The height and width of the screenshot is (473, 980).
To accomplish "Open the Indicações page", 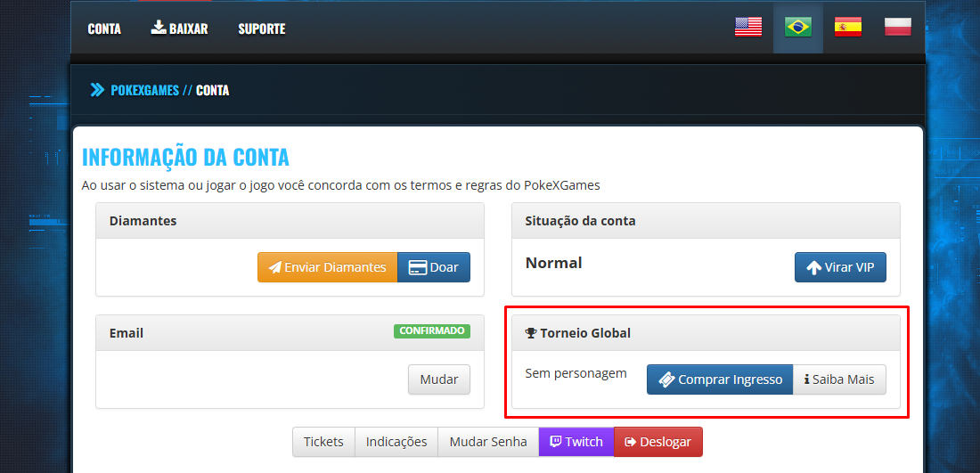I will (396, 442).
